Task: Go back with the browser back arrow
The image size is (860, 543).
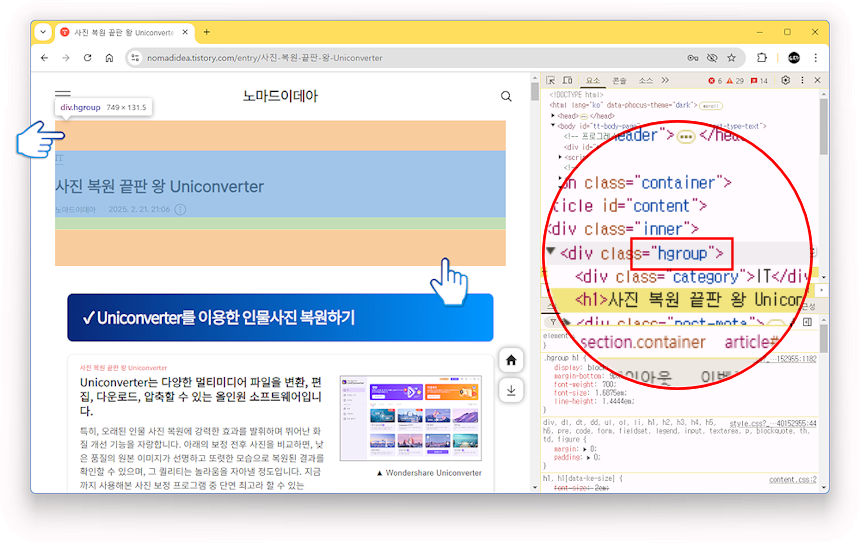Action: coord(44,58)
